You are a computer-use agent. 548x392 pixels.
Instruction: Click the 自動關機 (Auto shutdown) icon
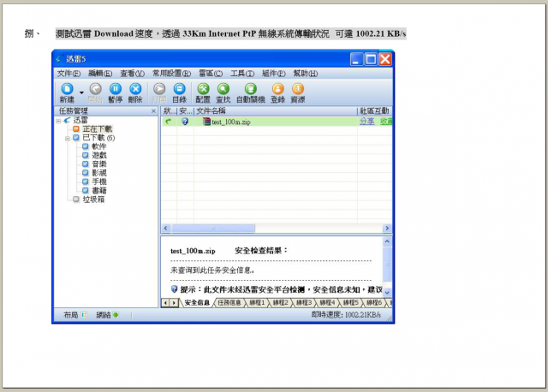coord(251,93)
